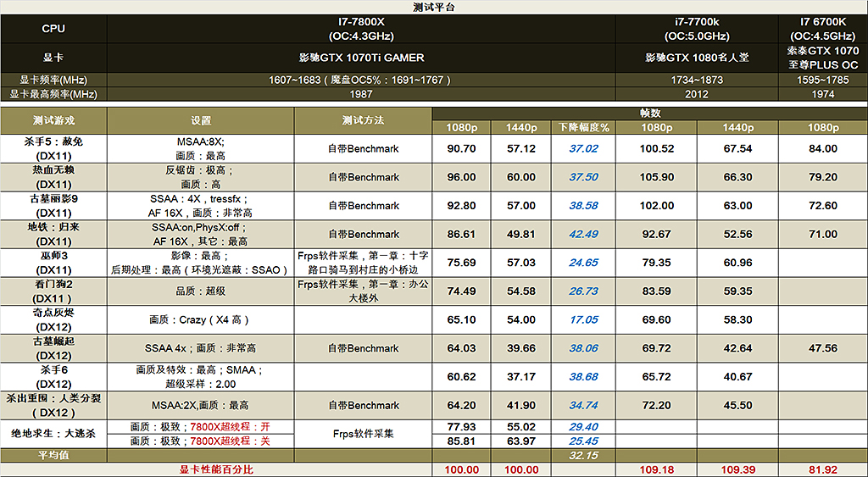Viewport: 868px width, 477px height.
Task: Select the 地铁：归来 (DX11) game cell
Action: click(53, 234)
